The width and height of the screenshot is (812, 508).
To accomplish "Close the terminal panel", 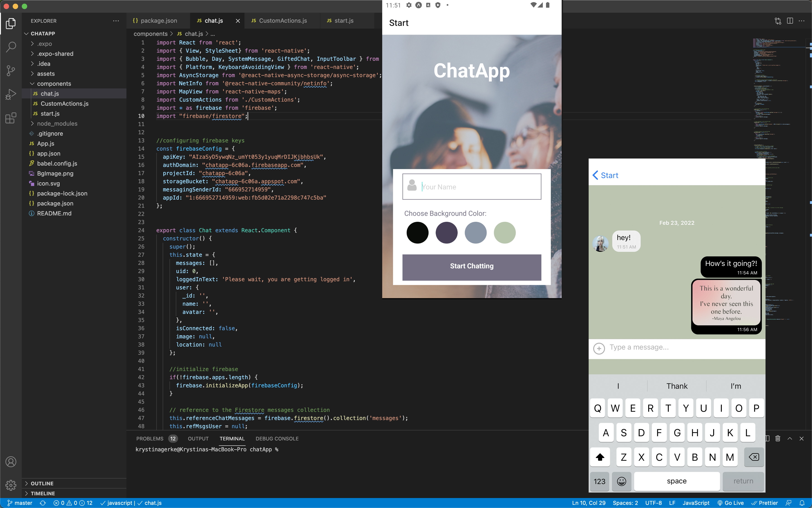I will [802, 438].
